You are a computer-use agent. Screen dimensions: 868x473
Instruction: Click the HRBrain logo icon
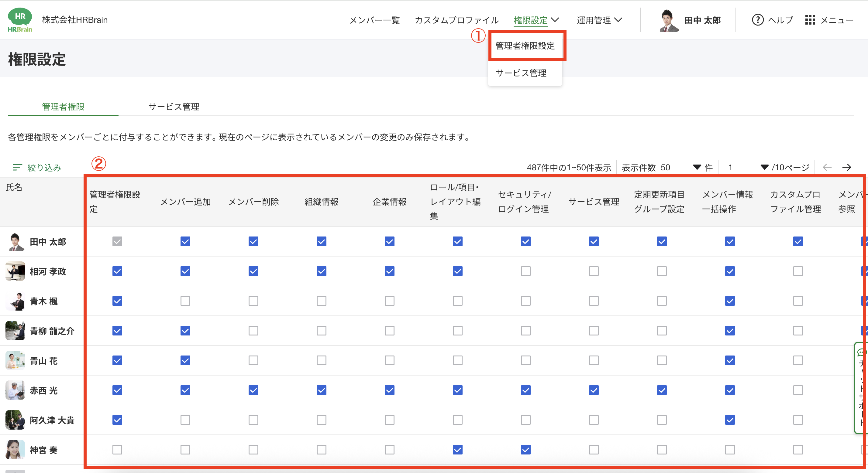click(20, 19)
